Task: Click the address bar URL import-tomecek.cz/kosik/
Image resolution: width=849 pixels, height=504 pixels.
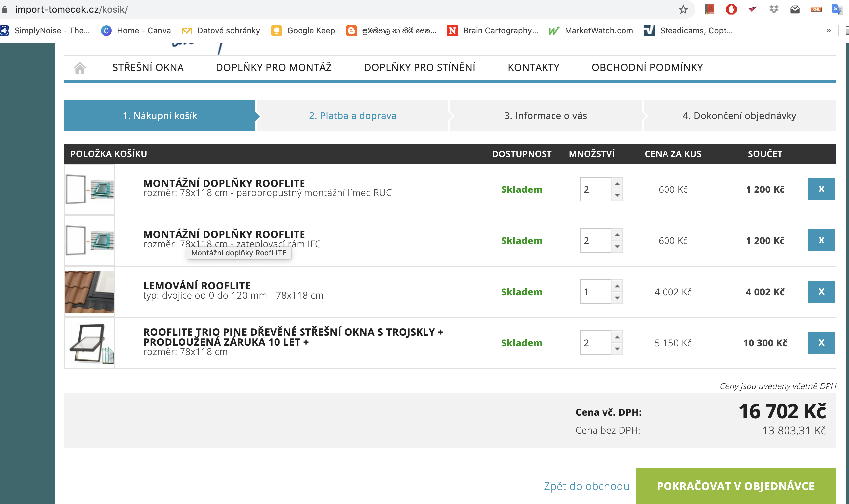Action: pos(71,10)
